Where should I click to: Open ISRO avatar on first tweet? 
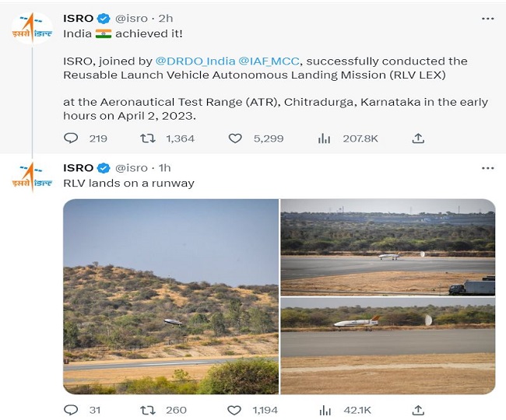32,26
